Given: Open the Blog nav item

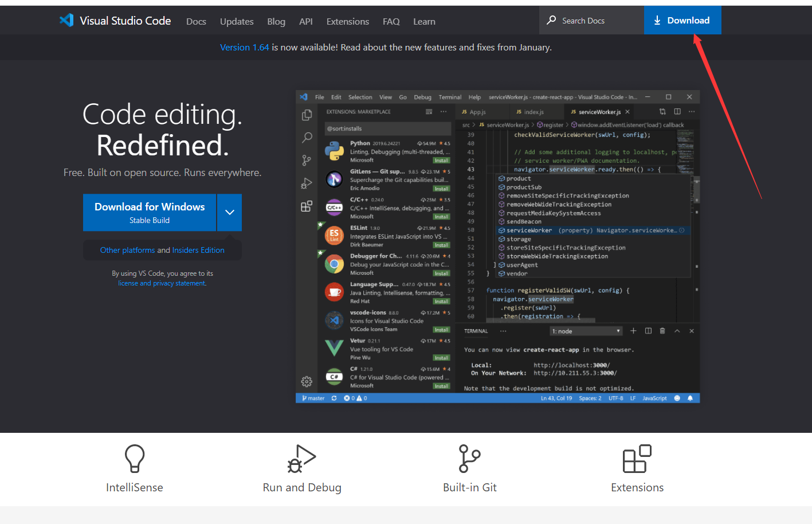Looking at the screenshot, I should [x=276, y=21].
